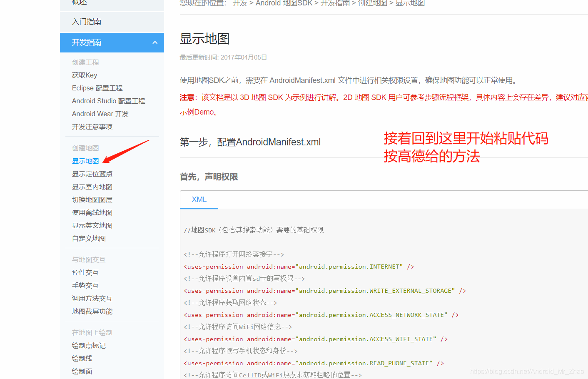Click the WRITE_EXTERNAL_STORAGE permission code line
The height and width of the screenshot is (379, 588).
click(325, 291)
